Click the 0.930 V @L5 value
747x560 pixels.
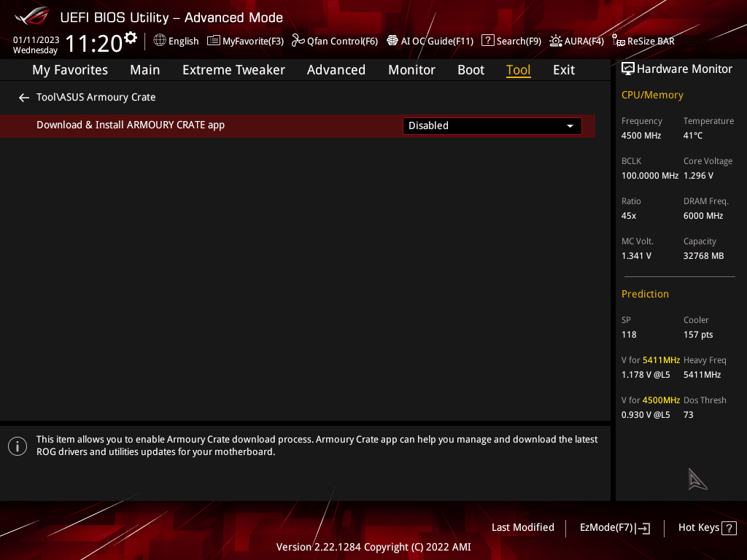[x=646, y=415]
